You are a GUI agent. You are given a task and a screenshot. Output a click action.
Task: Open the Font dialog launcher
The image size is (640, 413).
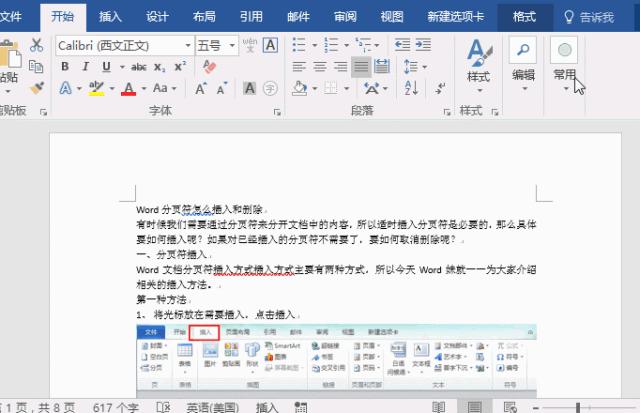(277, 112)
